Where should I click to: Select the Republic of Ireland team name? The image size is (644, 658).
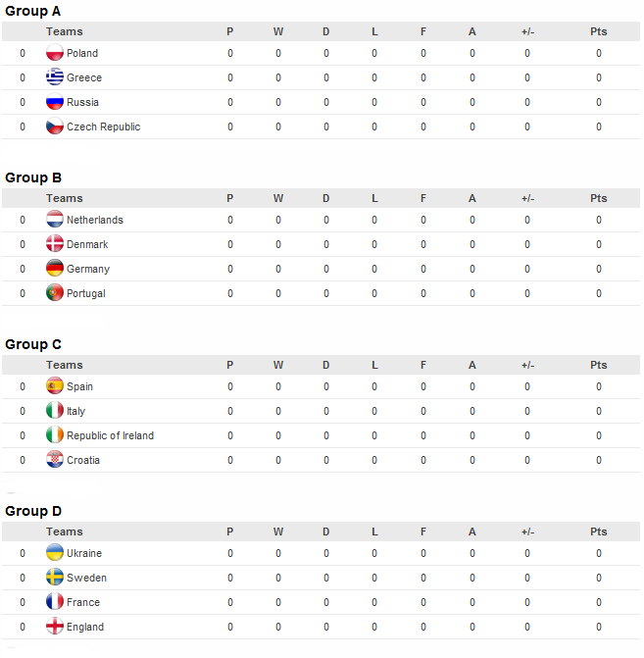click(x=111, y=435)
